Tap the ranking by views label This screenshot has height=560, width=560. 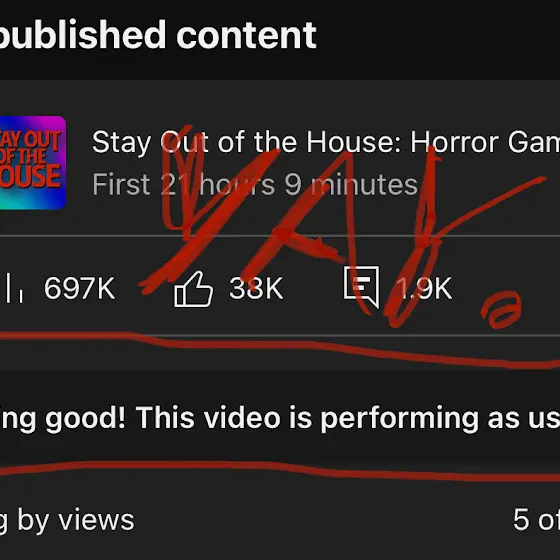coord(67,521)
